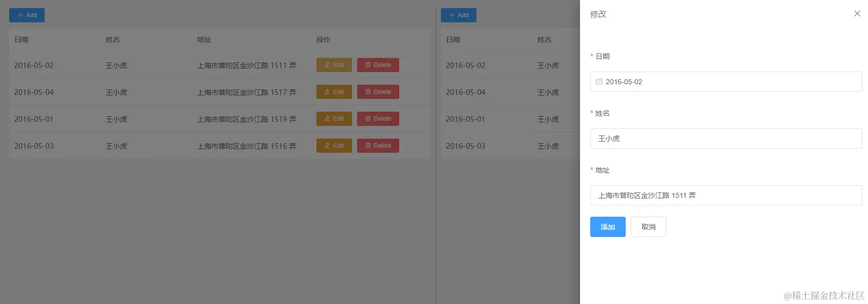Click address 上海市普陀区金沙江路 1516 弄 in left table
The image size is (868, 304).
(247, 146)
